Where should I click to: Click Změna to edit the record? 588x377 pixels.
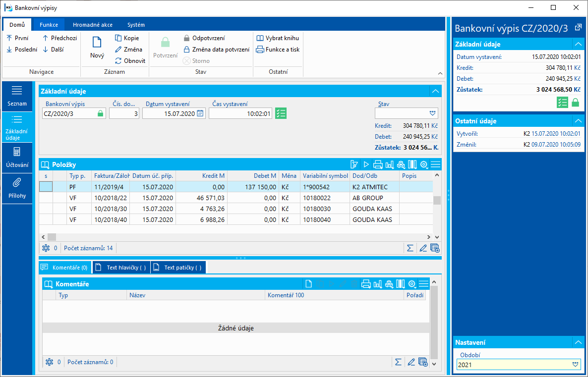click(128, 49)
